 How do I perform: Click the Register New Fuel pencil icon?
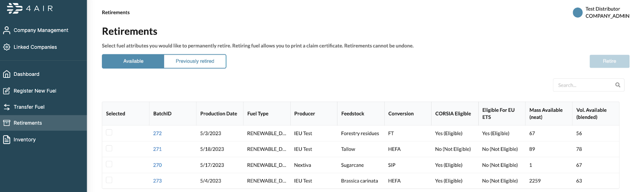(6, 91)
